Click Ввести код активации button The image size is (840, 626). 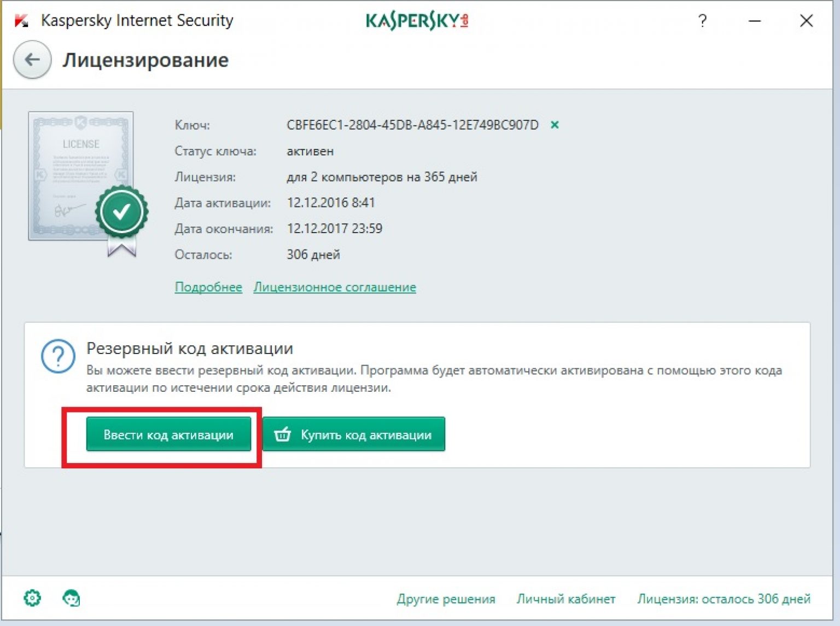[168, 434]
